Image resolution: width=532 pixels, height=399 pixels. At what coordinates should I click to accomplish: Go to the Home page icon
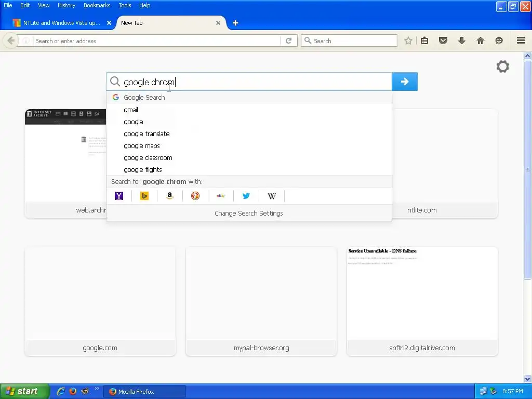point(481,41)
